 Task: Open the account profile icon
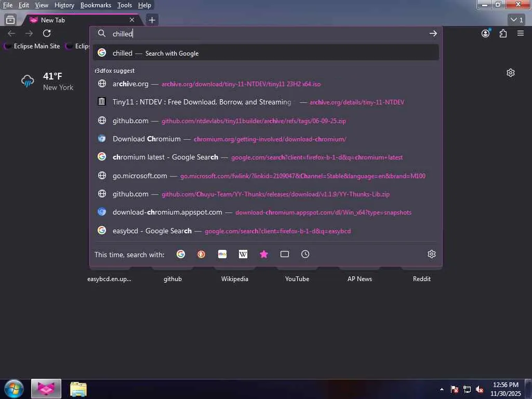coord(486,33)
